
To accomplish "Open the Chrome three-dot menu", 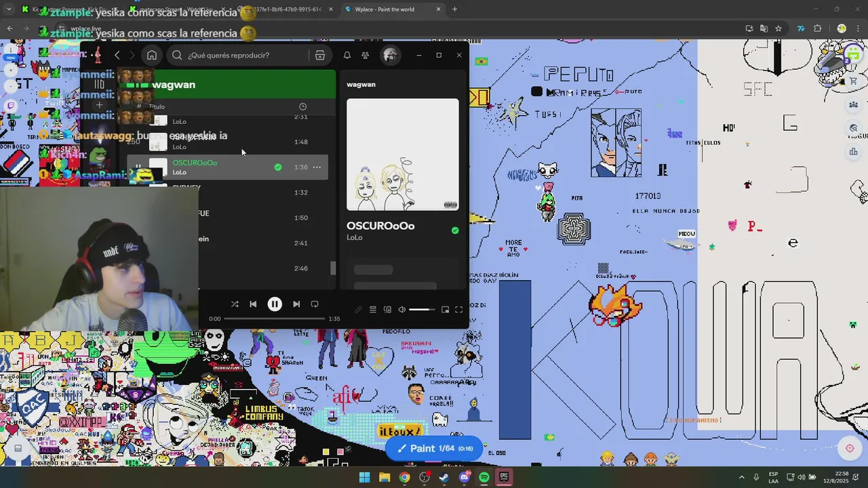I will (857, 28).
